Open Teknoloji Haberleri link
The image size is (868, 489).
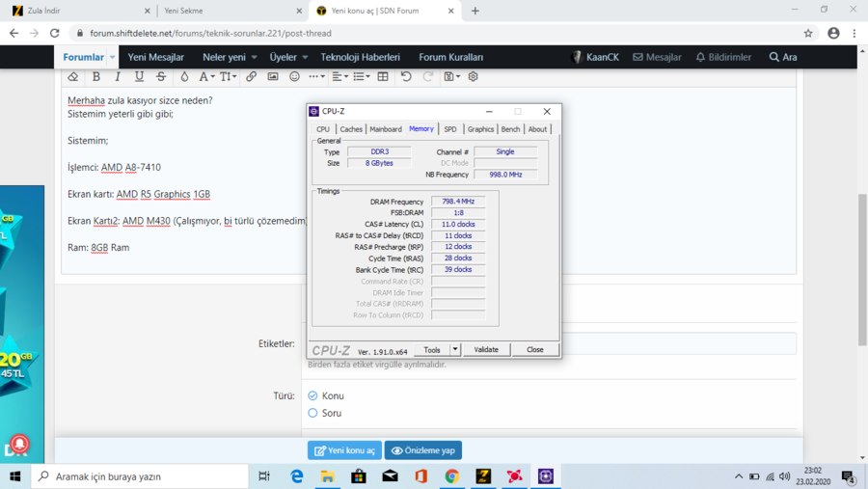(360, 57)
